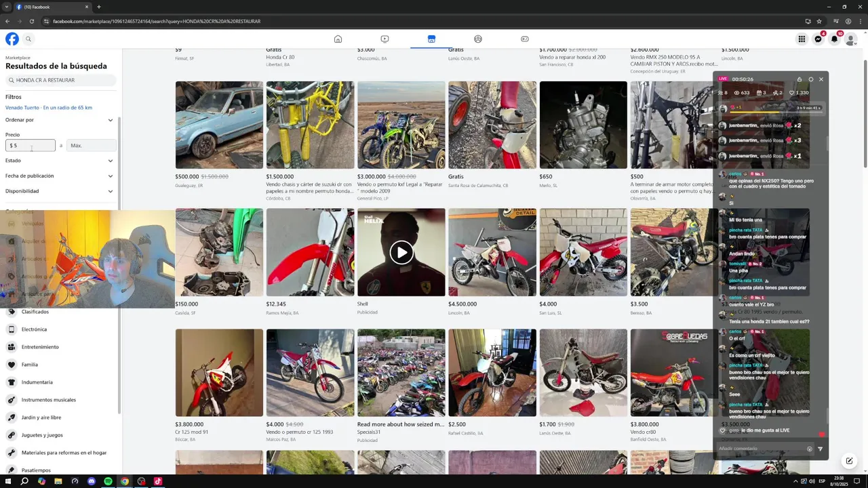Screen dimensions: 868x488
Task: Click the emoji icon in comment box
Action: click(x=809, y=449)
